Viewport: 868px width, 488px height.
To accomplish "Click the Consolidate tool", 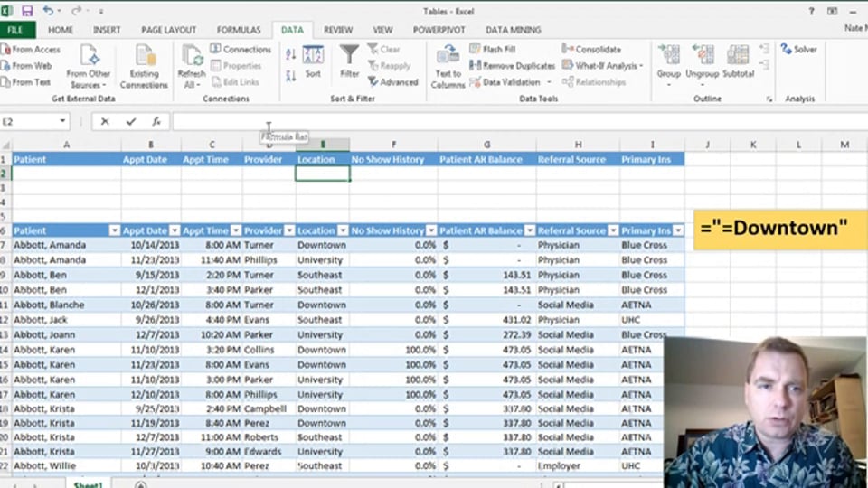I will 591,49.
